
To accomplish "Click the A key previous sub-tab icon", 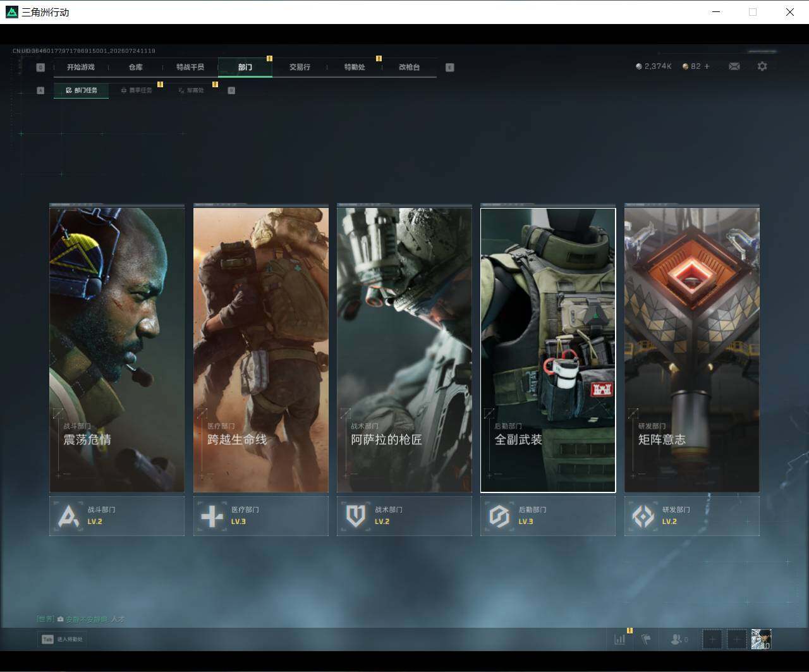I will [41, 90].
